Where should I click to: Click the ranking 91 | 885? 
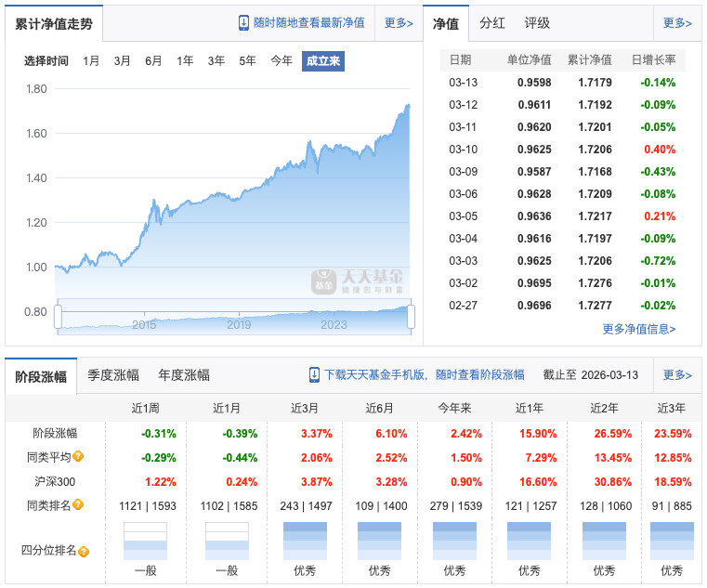pyautogui.click(x=672, y=506)
